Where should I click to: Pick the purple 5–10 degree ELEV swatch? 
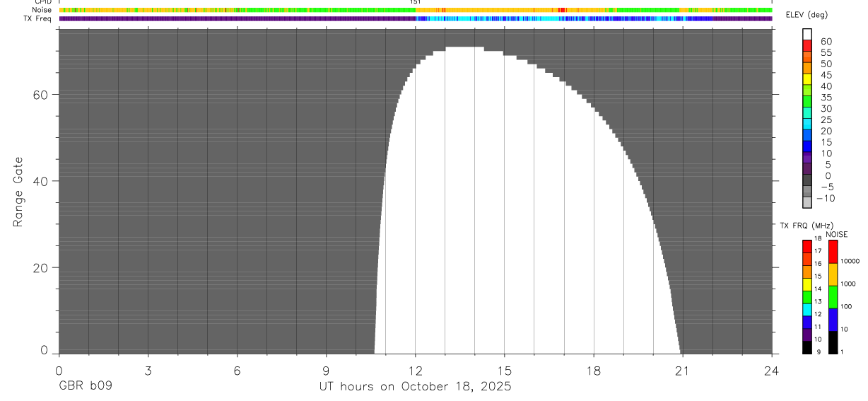(807, 158)
